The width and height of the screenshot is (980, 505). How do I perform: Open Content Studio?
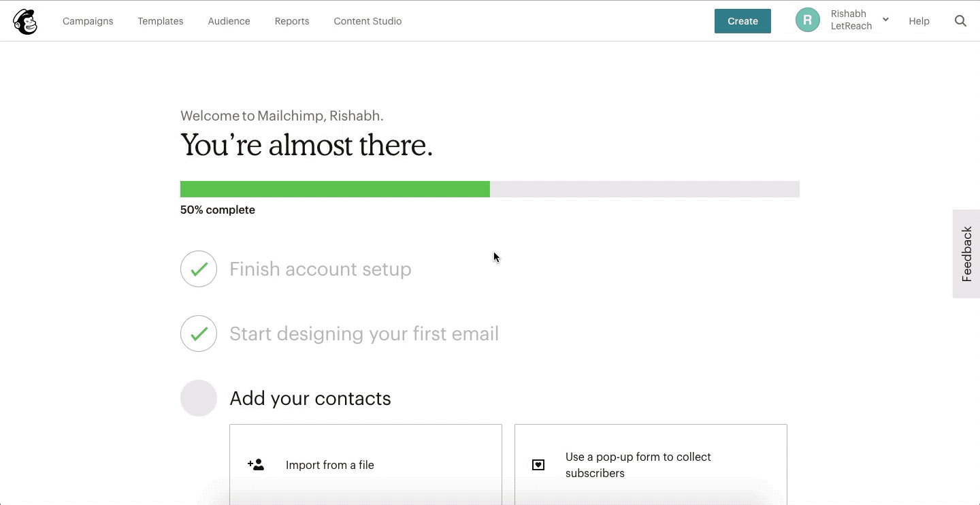tap(367, 21)
